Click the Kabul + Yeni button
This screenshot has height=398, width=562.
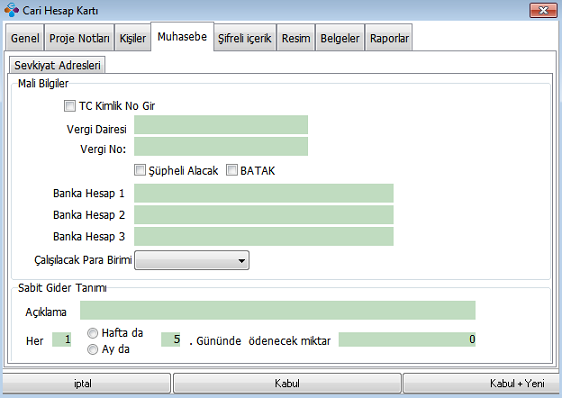482,383
